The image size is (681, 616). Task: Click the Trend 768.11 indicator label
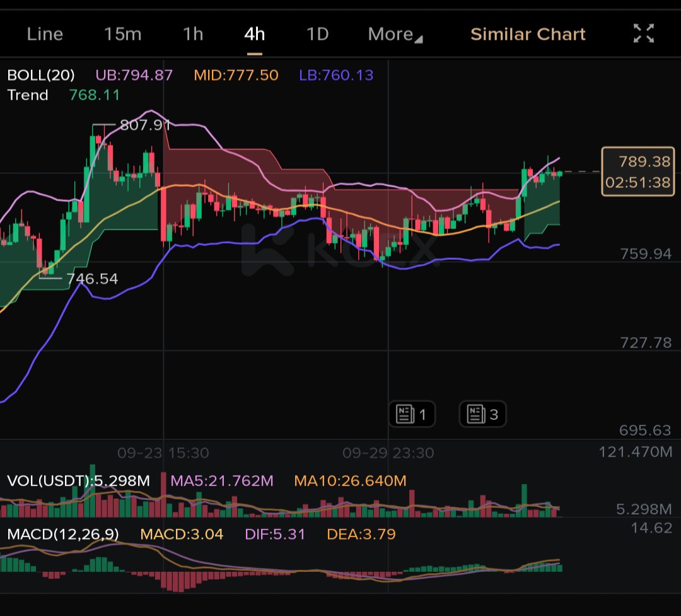tap(64, 95)
